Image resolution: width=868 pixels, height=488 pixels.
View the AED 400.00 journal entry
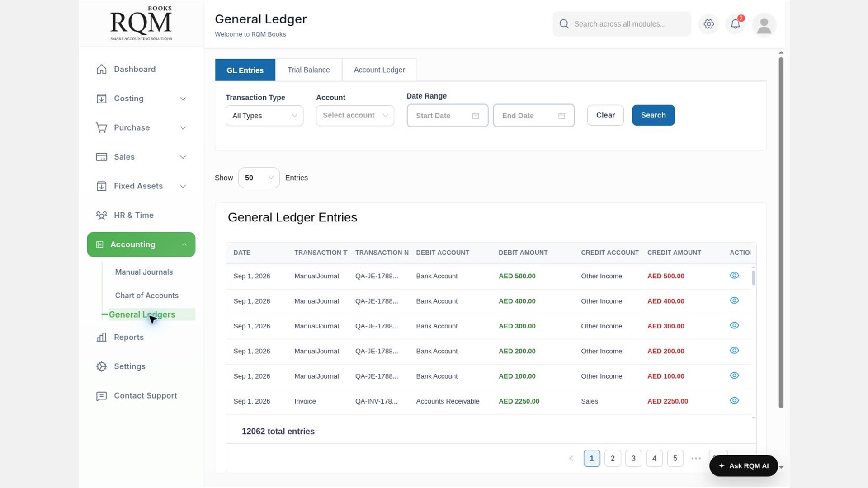734,300
